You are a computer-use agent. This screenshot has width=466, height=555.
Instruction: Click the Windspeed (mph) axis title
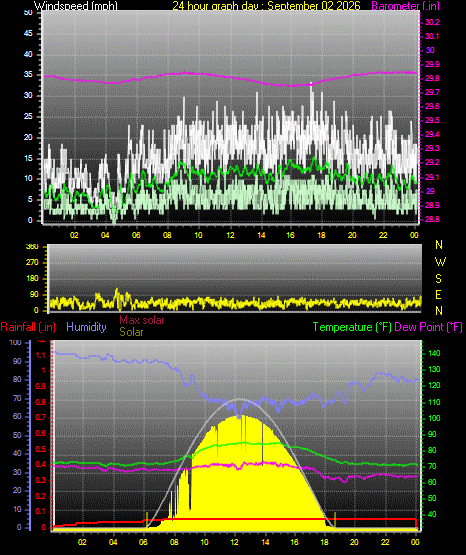76,6
